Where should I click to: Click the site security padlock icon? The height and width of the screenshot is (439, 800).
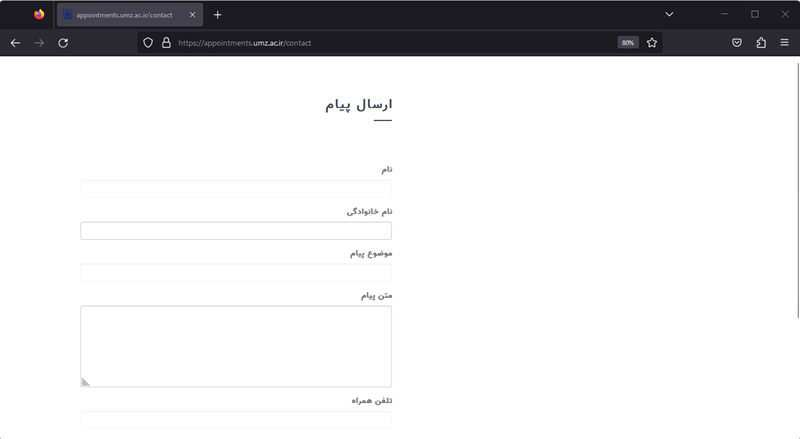(166, 43)
